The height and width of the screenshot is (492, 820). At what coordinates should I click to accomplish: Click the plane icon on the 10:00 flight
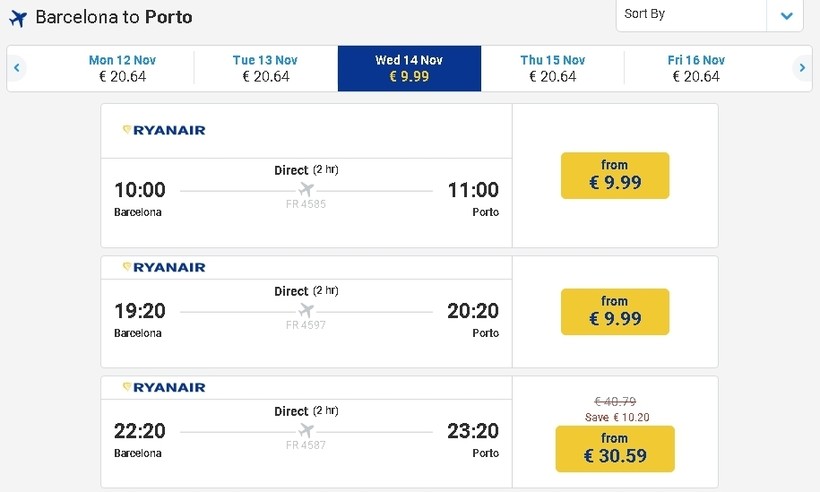pyautogui.click(x=306, y=190)
